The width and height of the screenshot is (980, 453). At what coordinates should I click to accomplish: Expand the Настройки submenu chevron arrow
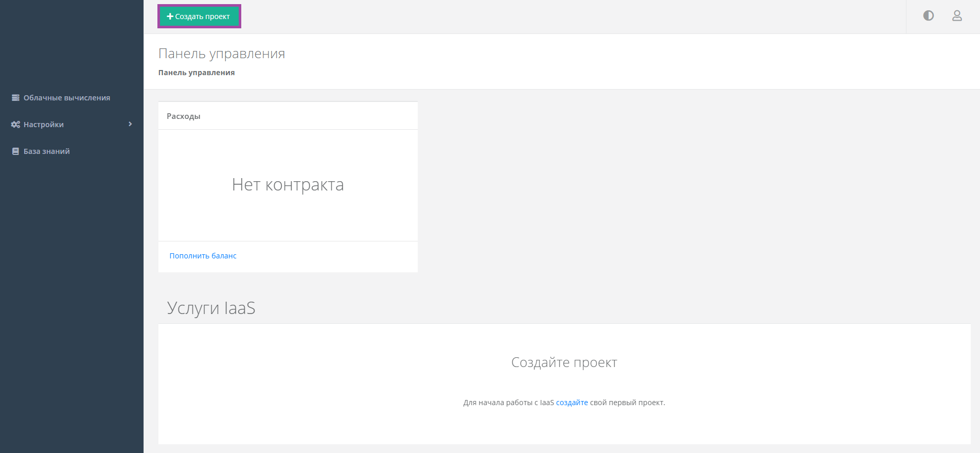click(130, 124)
